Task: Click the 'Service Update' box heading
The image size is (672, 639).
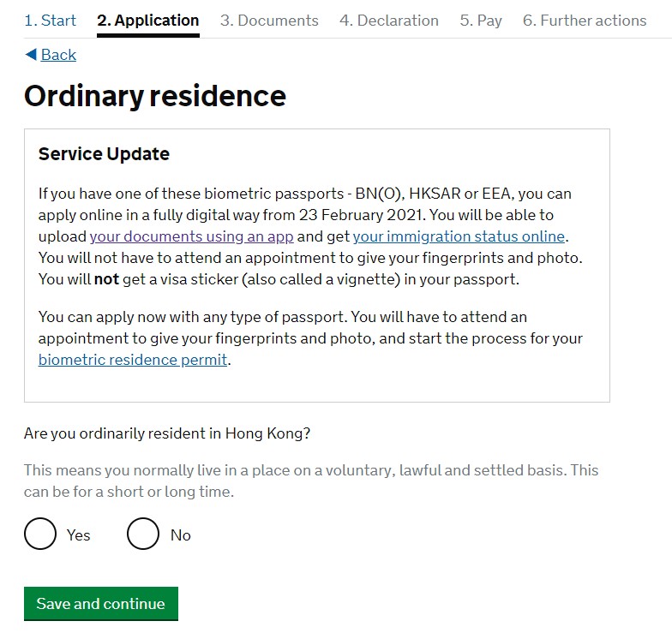Action: coord(104,154)
